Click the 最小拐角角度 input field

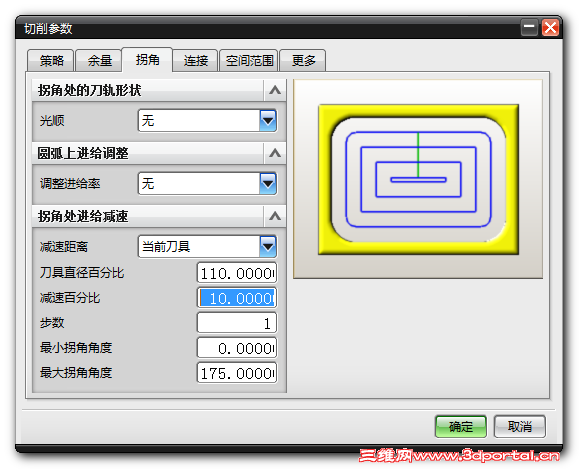[237, 348]
